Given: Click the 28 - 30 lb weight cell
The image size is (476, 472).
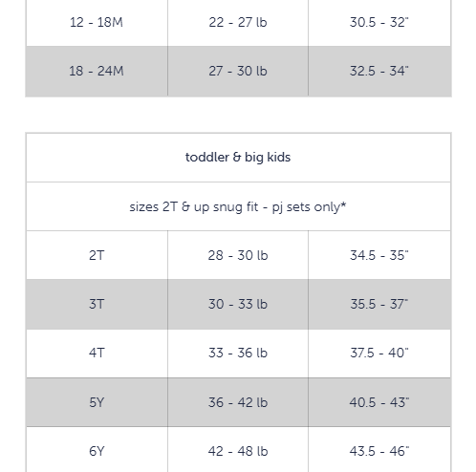Looking at the screenshot, I should tap(238, 255).
